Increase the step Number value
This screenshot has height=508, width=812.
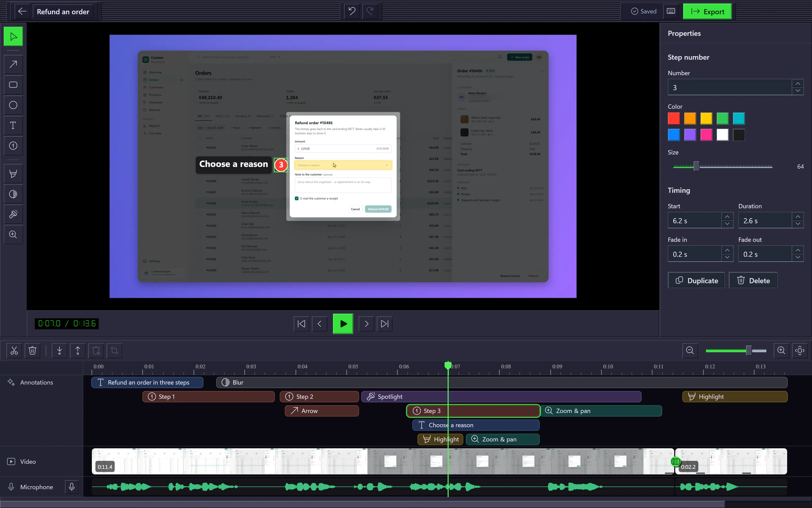click(x=798, y=83)
